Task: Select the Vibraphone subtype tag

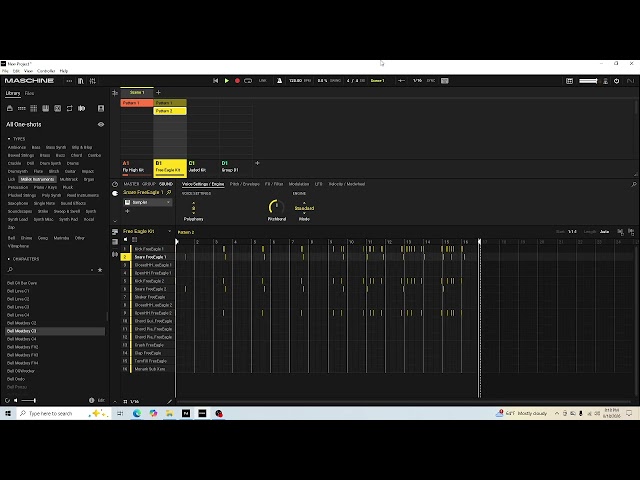Action: coord(18,246)
